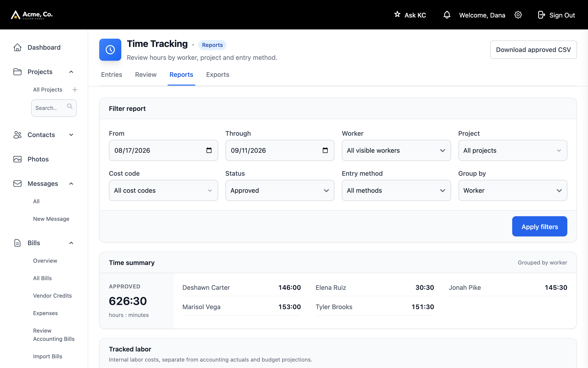
Task: Open the Group by dropdown
Action: point(513,190)
